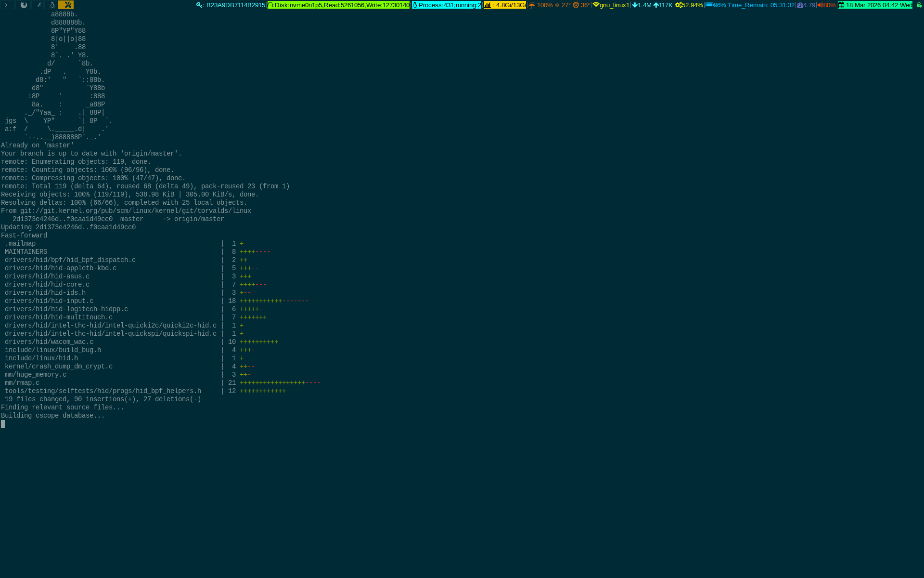924x578 pixels.
Task: Click the 52.94% CPU gears indicator
Action: [x=689, y=5]
